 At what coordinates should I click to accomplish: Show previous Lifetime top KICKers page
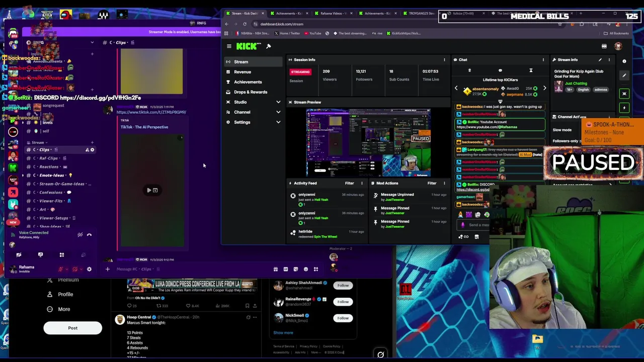tap(456, 88)
